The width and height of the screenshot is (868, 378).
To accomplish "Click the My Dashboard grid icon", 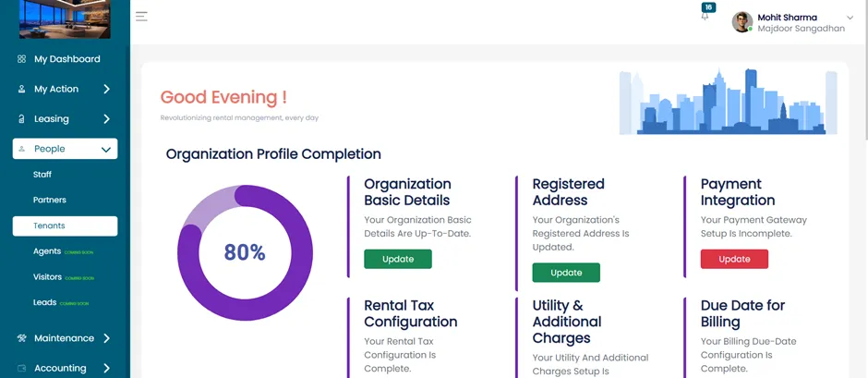I will click(21, 59).
